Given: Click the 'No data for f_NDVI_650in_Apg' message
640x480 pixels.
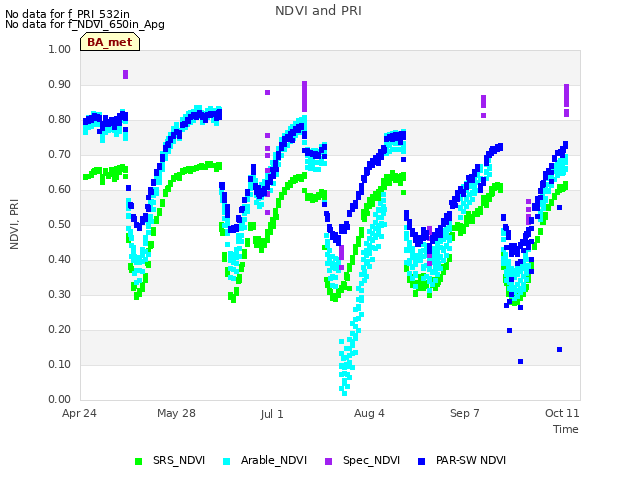Looking at the screenshot, I should tap(85, 24).
